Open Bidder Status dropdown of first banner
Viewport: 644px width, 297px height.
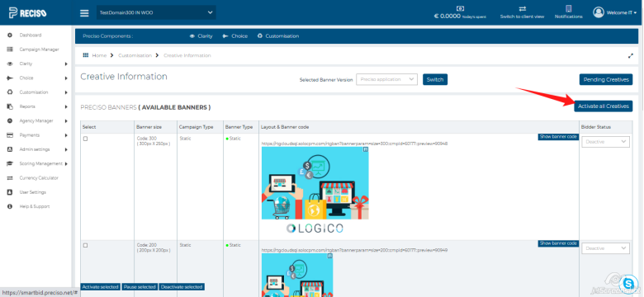pyautogui.click(x=605, y=142)
